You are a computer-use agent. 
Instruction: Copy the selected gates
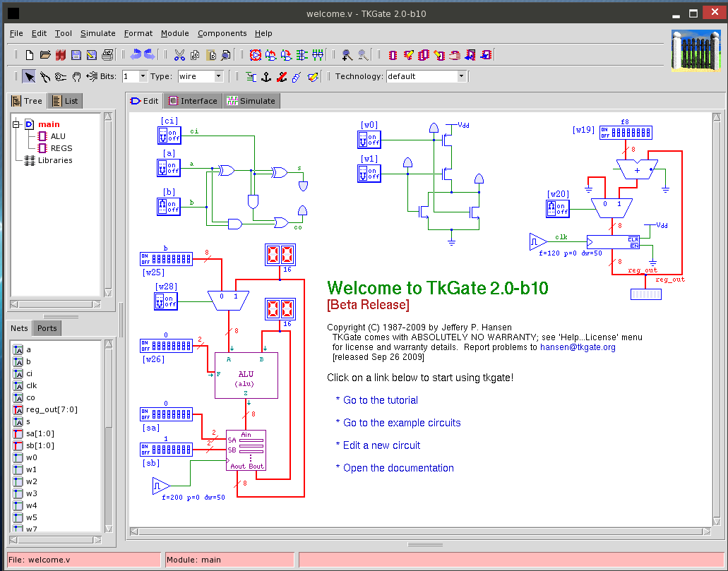click(195, 55)
